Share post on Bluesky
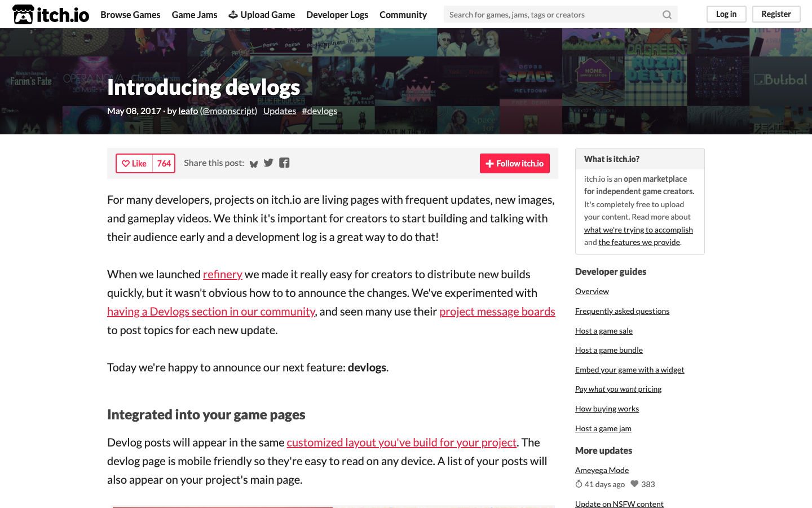This screenshot has height=508, width=812. coord(254,164)
